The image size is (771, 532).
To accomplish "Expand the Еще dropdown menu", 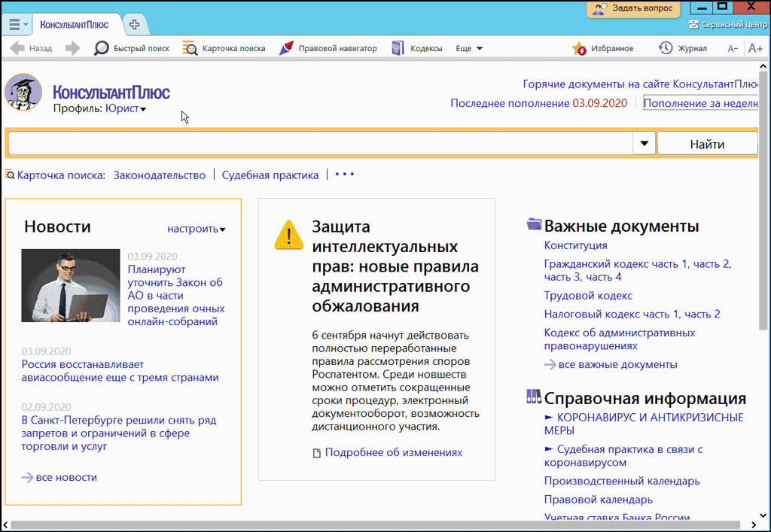I will 469,48.
